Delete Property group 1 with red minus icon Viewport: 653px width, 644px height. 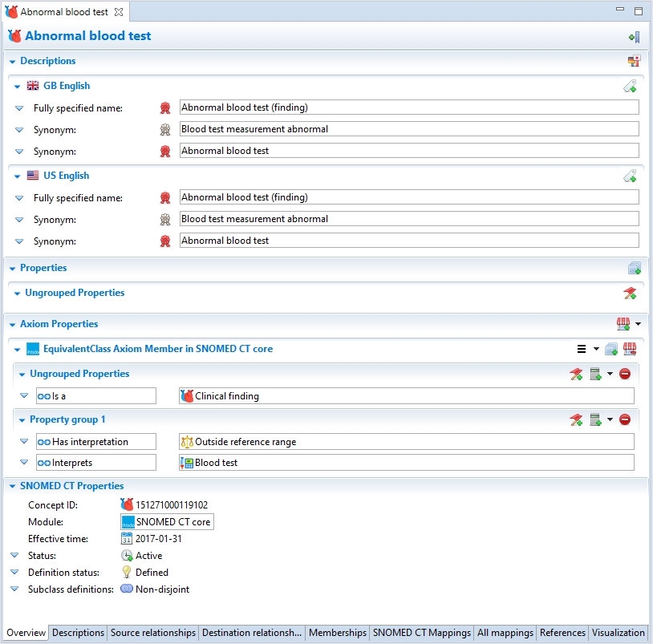point(625,419)
